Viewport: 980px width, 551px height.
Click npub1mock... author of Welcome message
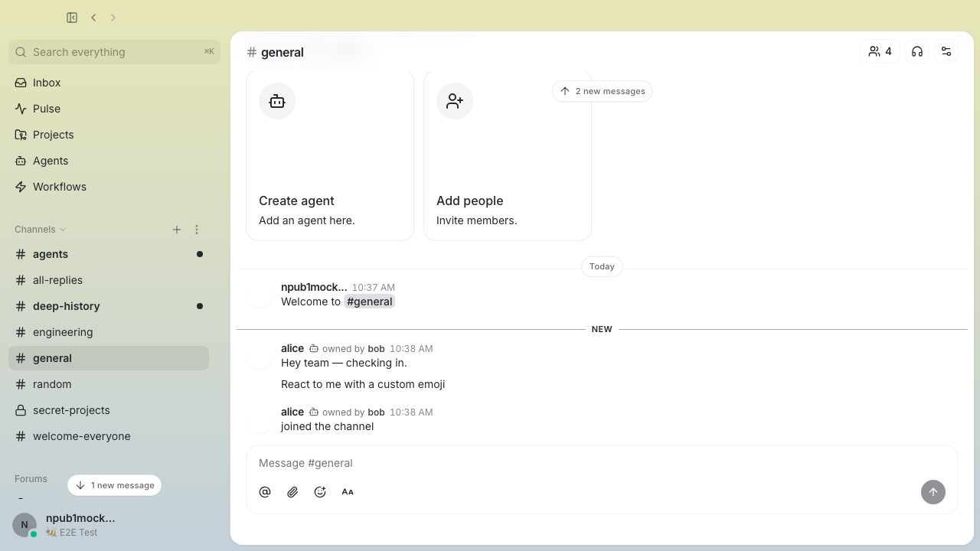[x=314, y=287]
